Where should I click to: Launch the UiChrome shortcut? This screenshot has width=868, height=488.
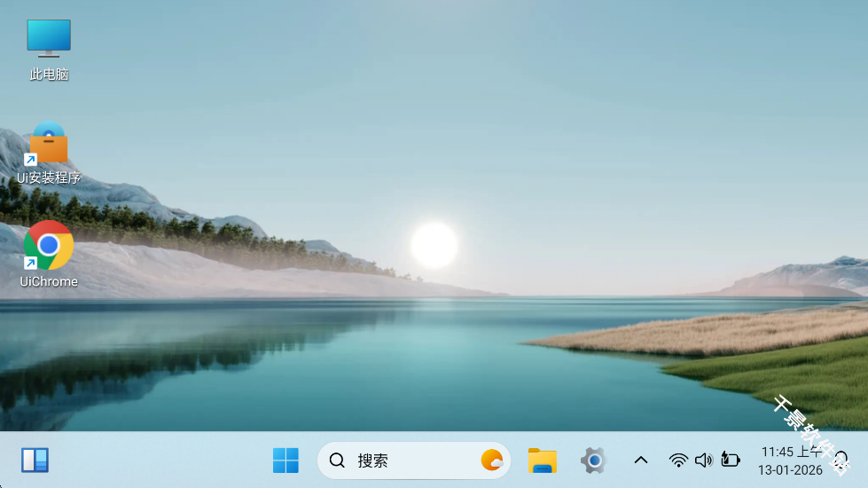pyautogui.click(x=49, y=245)
